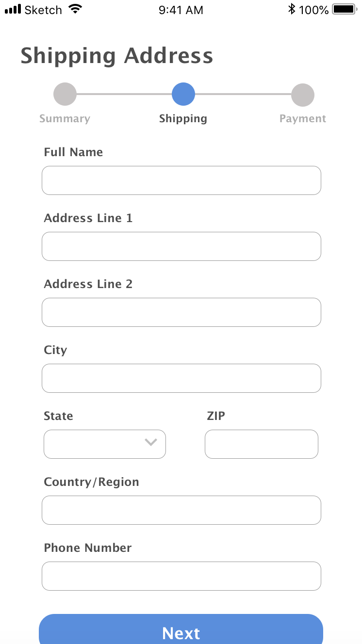Select the Payment step label
The width and height of the screenshot is (362, 644).
tap(303, 119)
